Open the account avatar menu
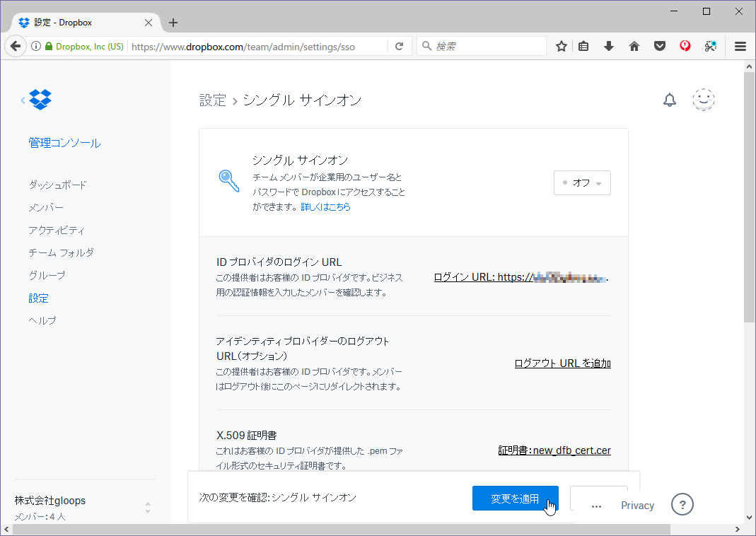 703,100
